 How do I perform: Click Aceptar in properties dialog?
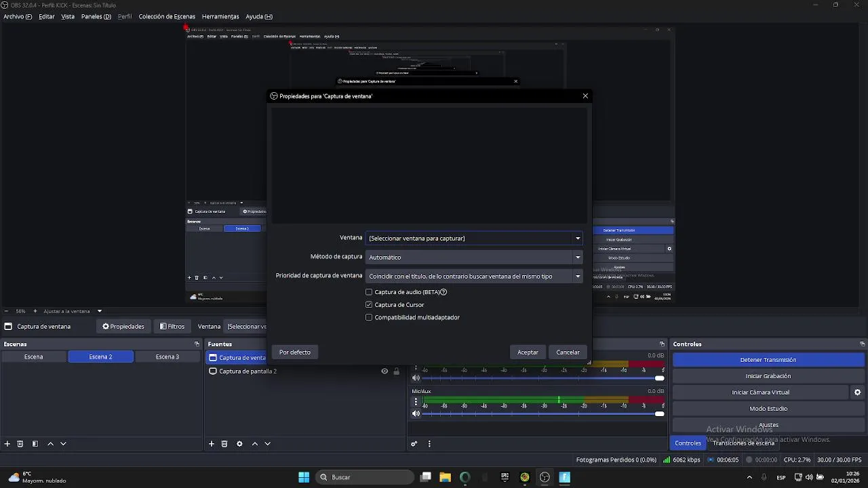tap(528, 352)
